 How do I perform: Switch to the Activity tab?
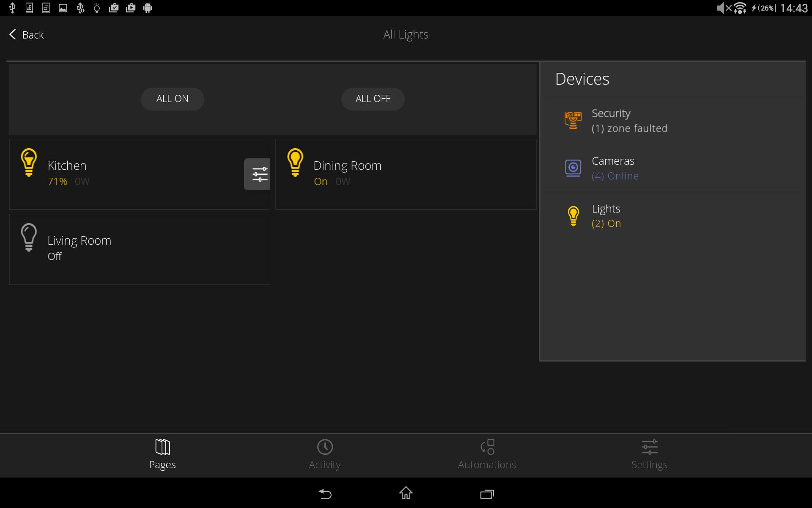325,455
